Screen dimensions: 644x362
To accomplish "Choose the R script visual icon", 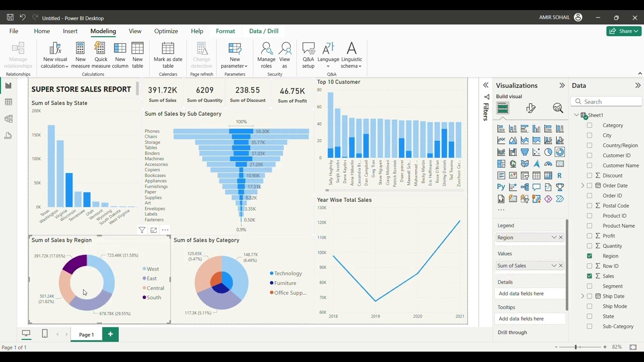I will tap(559, 175).
